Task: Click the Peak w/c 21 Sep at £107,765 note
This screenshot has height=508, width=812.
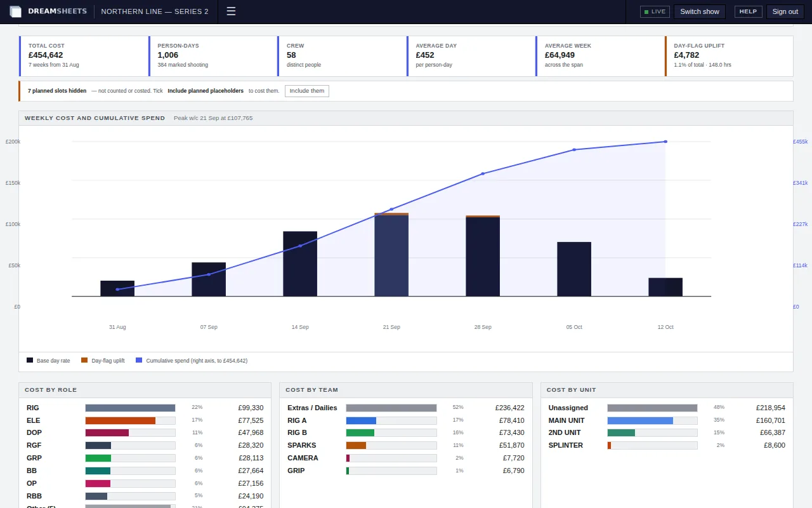Action: pos(213,118)
